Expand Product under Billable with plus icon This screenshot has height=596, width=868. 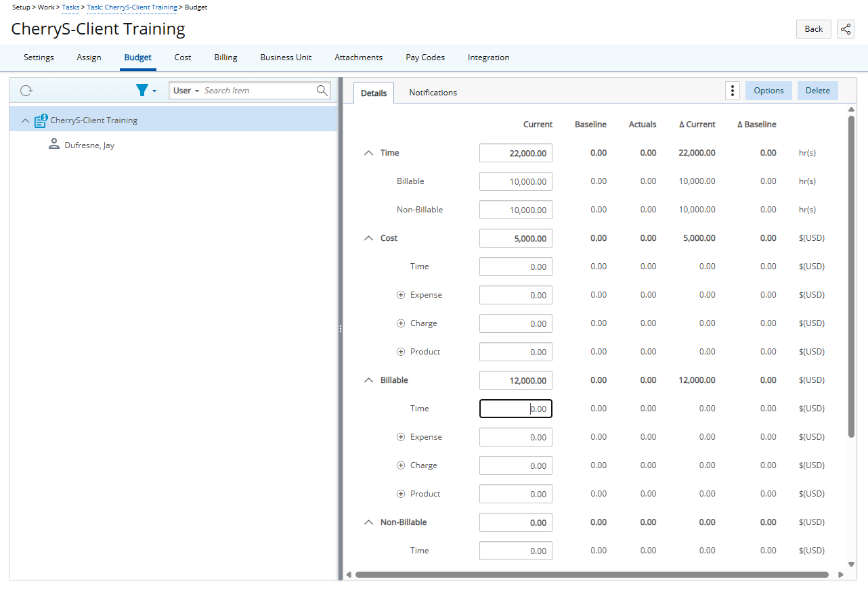(401, 494)
